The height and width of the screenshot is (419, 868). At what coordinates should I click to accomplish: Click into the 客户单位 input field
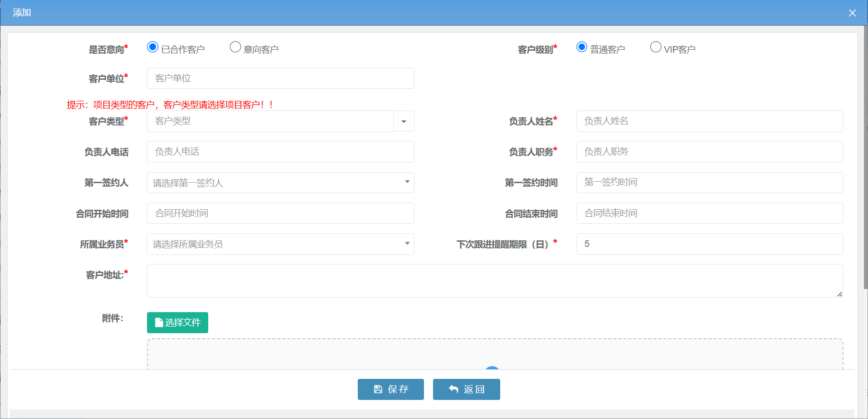tap(280, 78)
